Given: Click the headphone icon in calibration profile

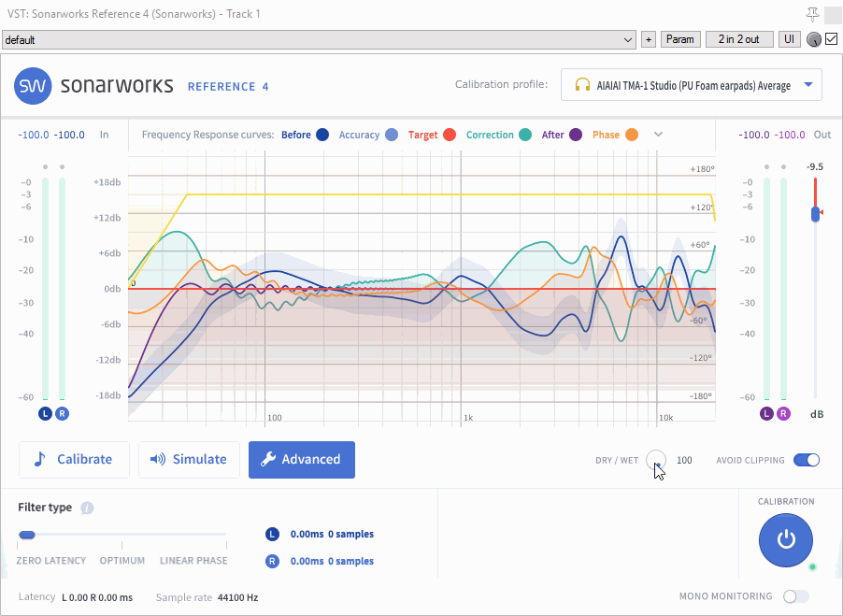Looking at the screenshot, I should pos(582,85).
